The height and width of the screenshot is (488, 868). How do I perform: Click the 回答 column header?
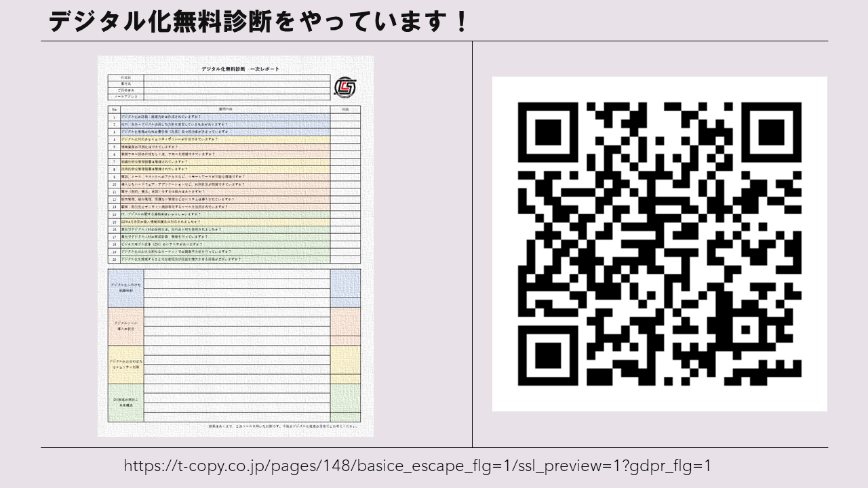pos(345,108)
